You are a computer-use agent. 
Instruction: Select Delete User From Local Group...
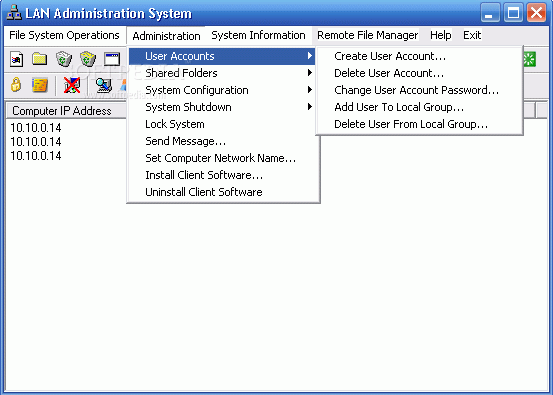(419, 124)
